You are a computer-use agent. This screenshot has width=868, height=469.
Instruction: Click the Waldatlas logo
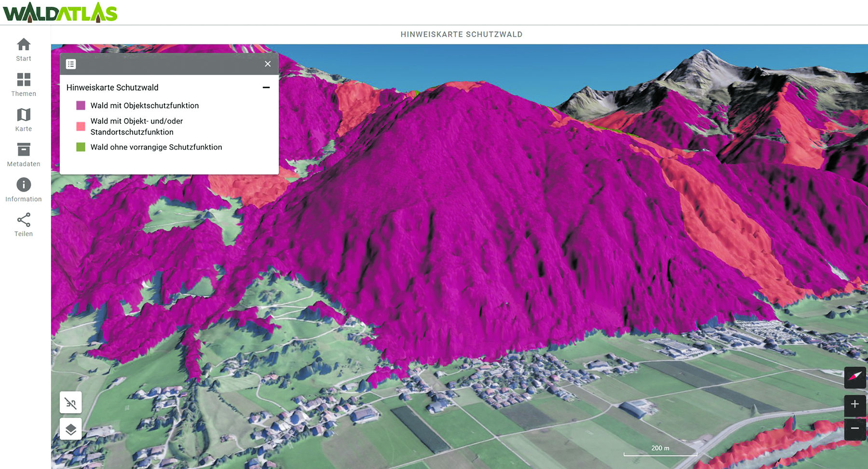[60, 13]
